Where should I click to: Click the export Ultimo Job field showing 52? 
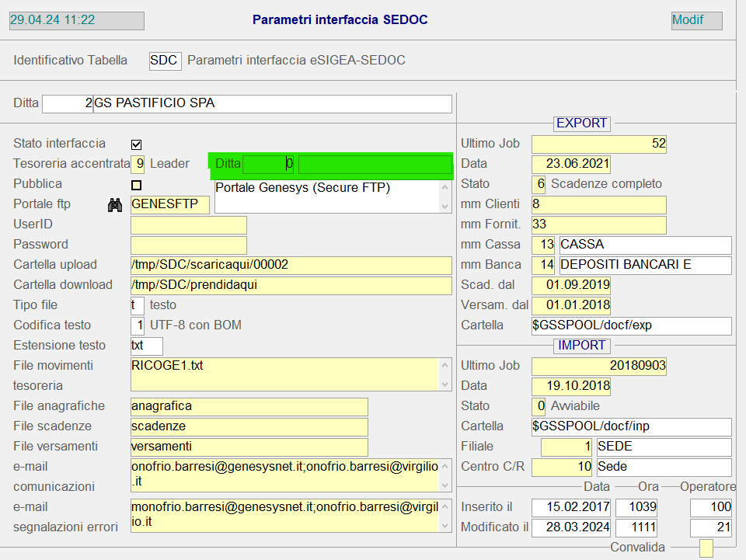(x=598, y=144)
